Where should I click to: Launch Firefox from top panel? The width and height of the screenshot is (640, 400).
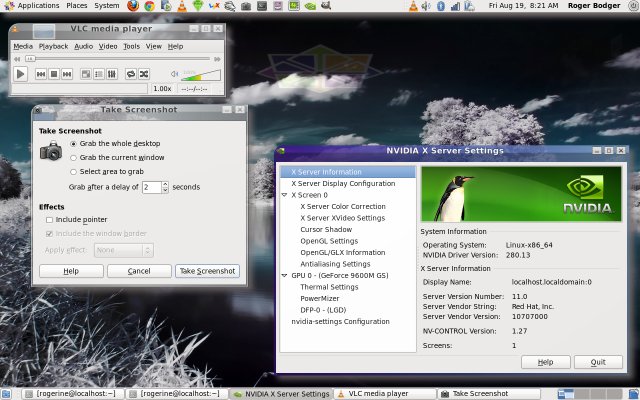point(133,6)
